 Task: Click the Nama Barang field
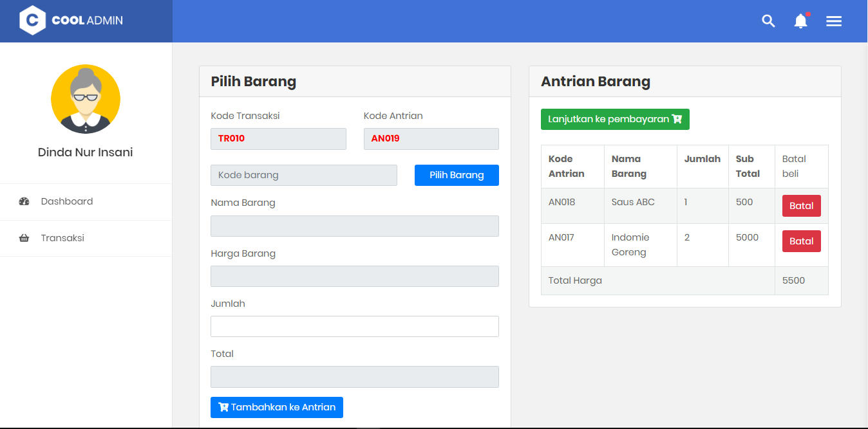click(x=354, y=226)
